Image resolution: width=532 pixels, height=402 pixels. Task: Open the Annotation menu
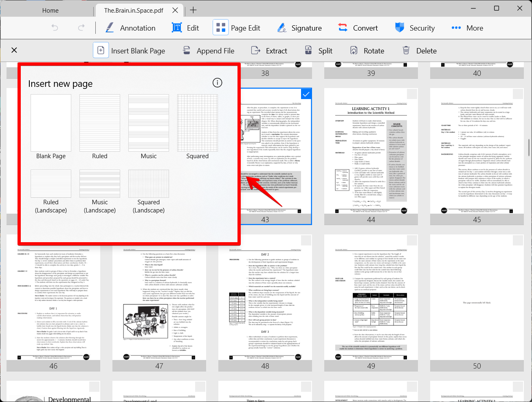(130, 28)
